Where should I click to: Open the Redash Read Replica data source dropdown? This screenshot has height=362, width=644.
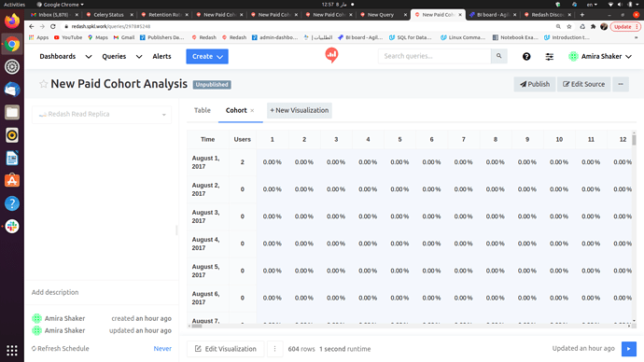(102, 114)
